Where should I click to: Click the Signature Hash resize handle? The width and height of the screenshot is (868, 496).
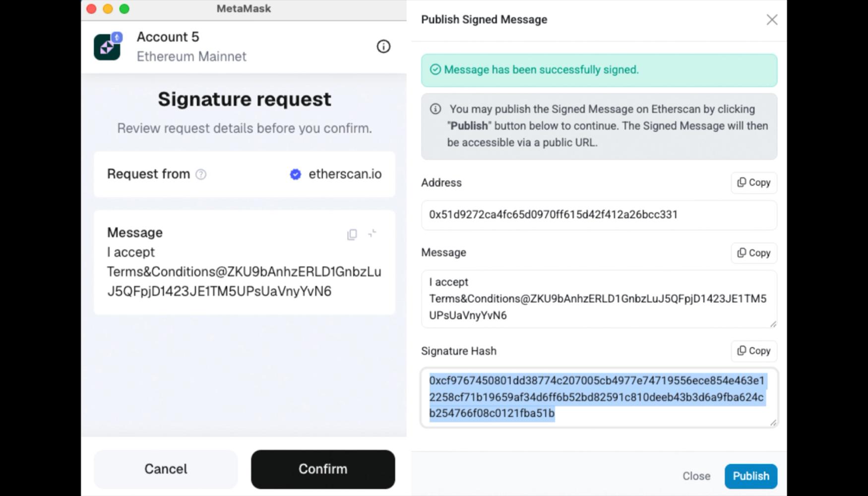click(x=773, y=423)
